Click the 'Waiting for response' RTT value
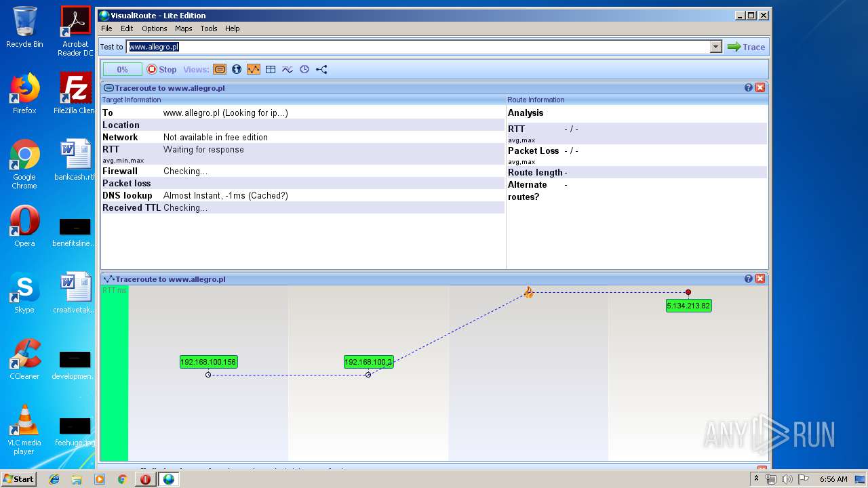This screenshot has width=868, height=488. (203, 149)
